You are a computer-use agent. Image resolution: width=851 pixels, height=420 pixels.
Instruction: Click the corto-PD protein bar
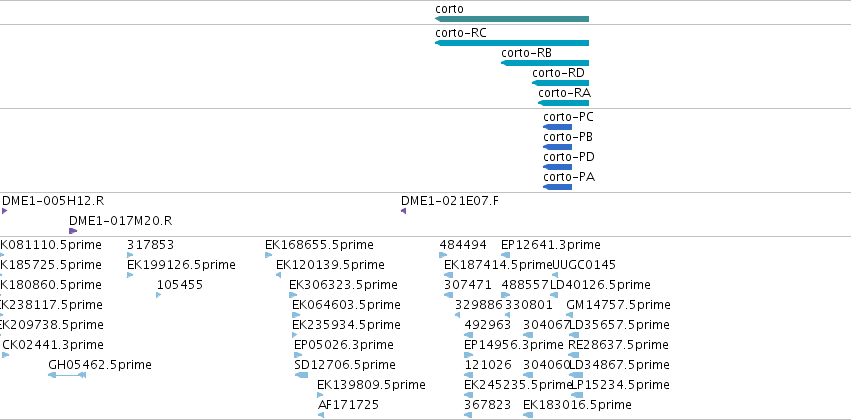click(x=557, y=167)
